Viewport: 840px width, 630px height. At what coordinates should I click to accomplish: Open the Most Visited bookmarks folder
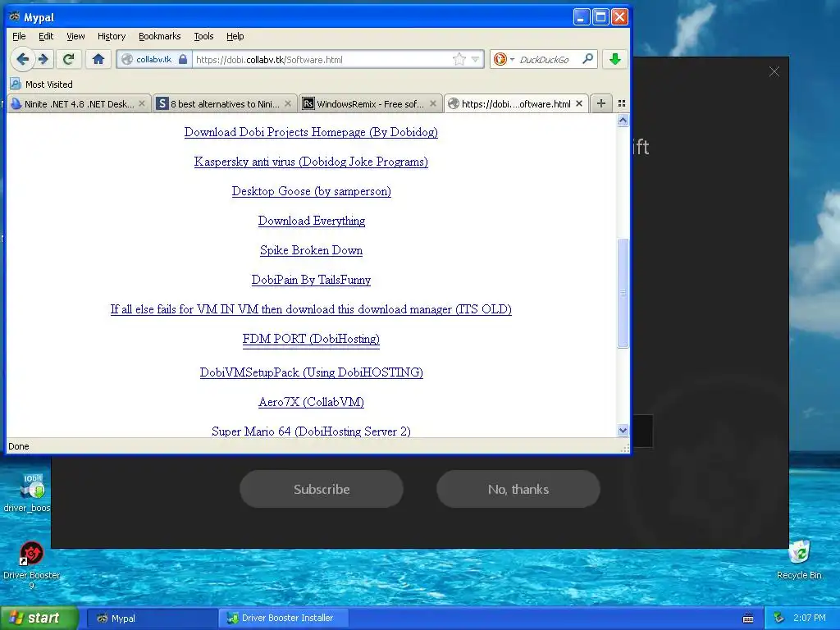coord(42,84)
